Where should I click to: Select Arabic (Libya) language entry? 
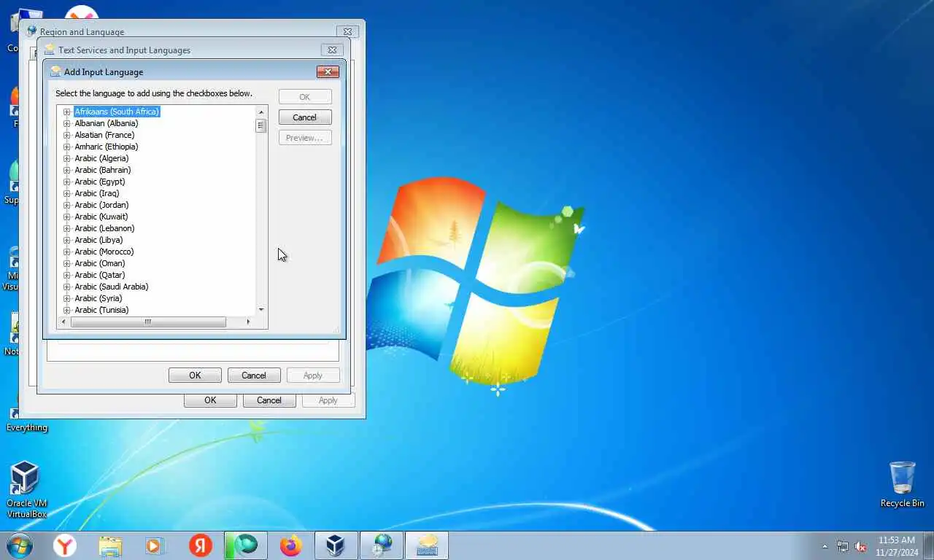(99, 240)
